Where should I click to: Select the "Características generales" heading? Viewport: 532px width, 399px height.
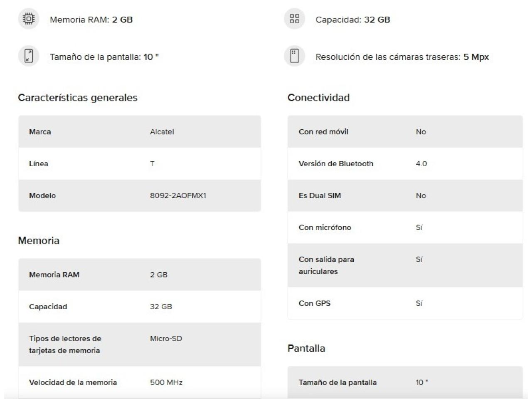pyautogui.click(x=77, y=98)
